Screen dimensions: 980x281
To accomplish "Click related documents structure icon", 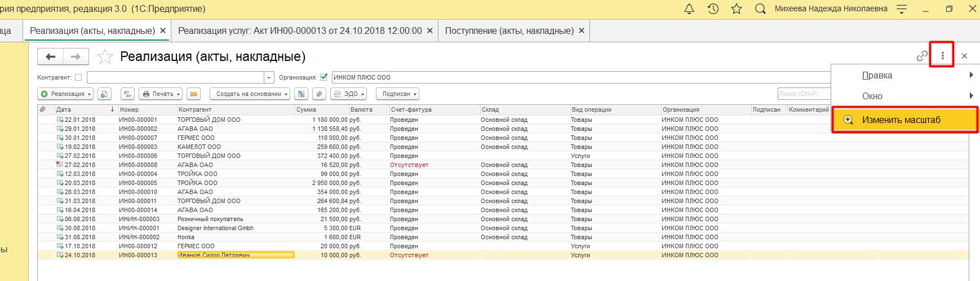I will tap(301, 94).
